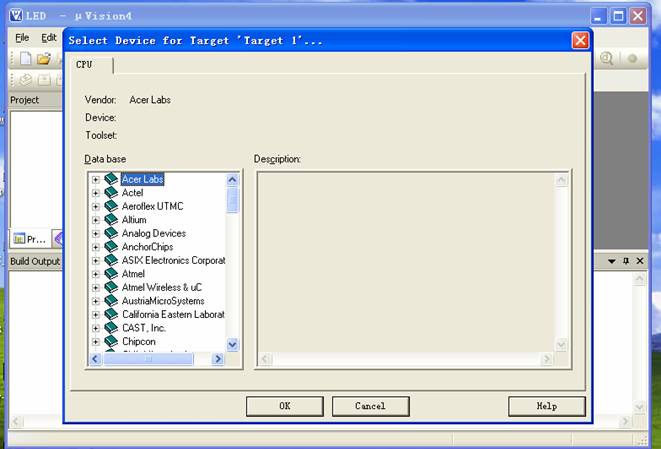661x449 pixels.
Task: Open the File menu
Action: (x=22, y=38)
